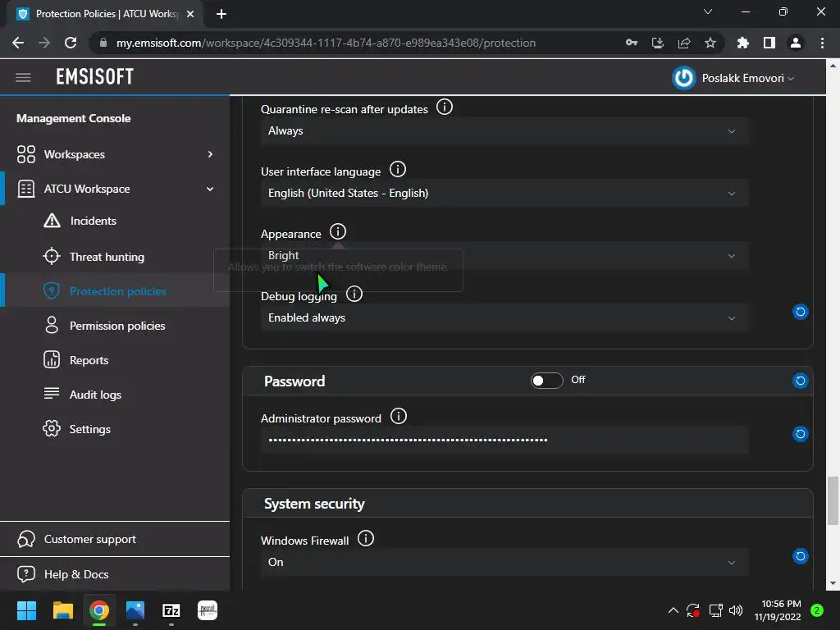Open the Poslakk Emovori user dropdown
The image size is (840, 630).
(x=748, y=78)
